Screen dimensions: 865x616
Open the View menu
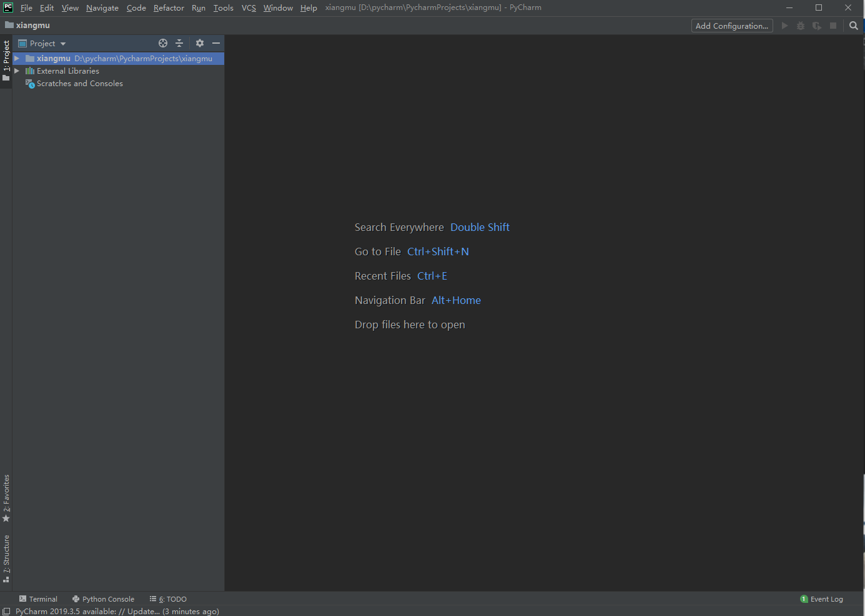click(x=70, y=8)
